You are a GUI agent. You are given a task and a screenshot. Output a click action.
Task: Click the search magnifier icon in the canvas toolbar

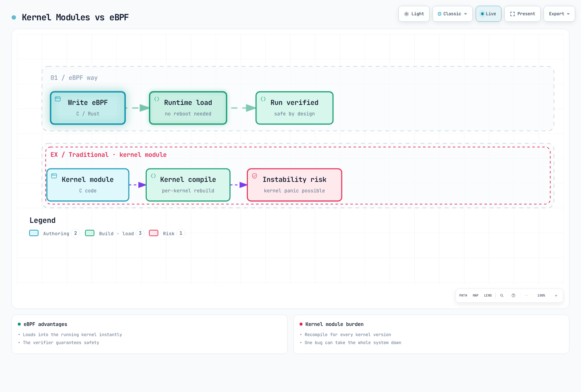[x=502, y=295]
